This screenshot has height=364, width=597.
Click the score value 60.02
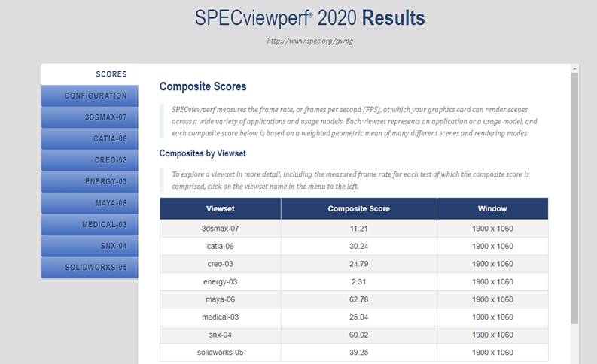click(x=358, y=335)
